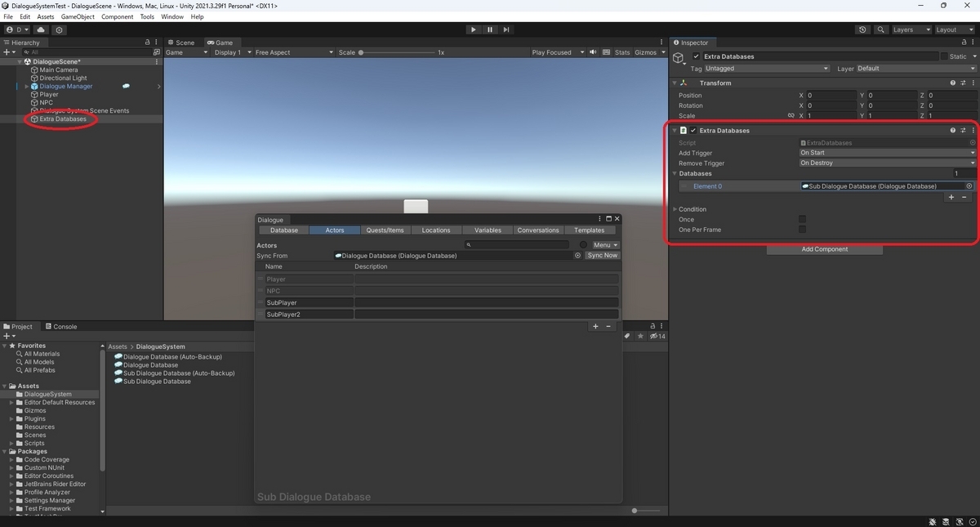This screenshot has height=527, width=980.
Task: Click the Hierarchy lock icon
Action: [x=147, y=42]
